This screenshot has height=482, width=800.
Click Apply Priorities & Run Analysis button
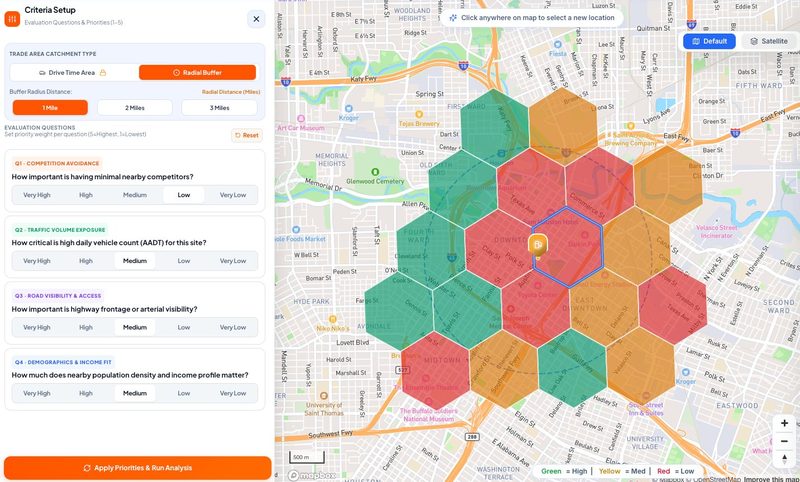138,468
